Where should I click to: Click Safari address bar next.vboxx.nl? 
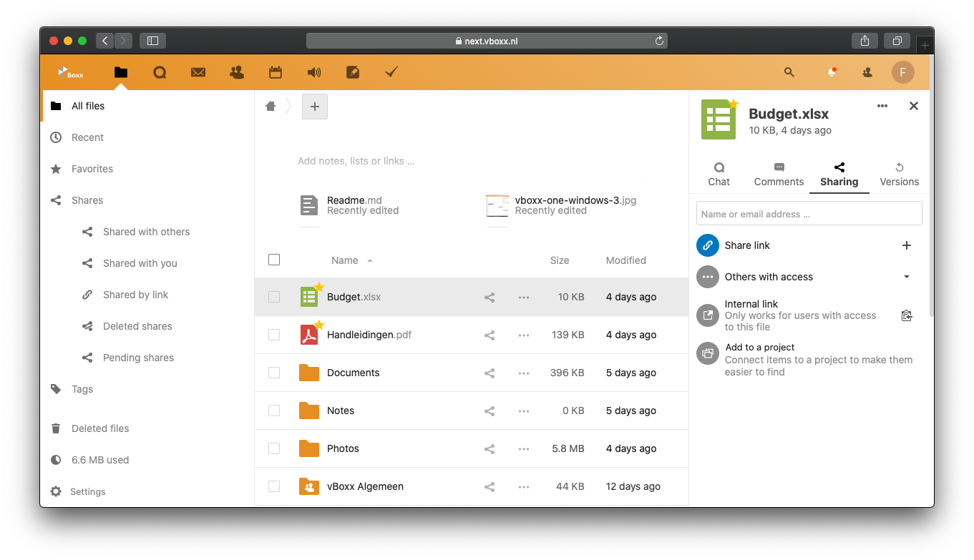coord(487,41)
